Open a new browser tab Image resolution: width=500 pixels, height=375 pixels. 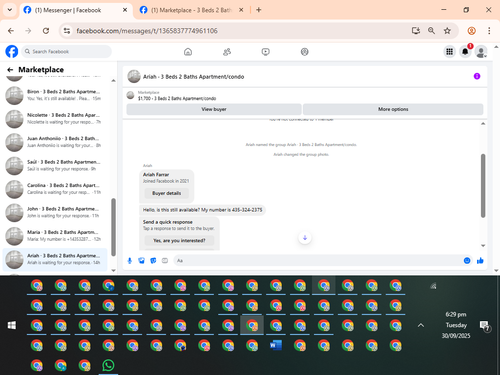click(259, 10)
